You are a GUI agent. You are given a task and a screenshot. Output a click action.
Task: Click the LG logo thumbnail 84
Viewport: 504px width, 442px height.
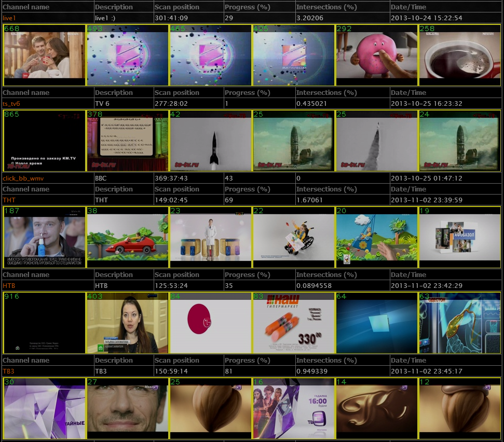[x=210, y=323]
